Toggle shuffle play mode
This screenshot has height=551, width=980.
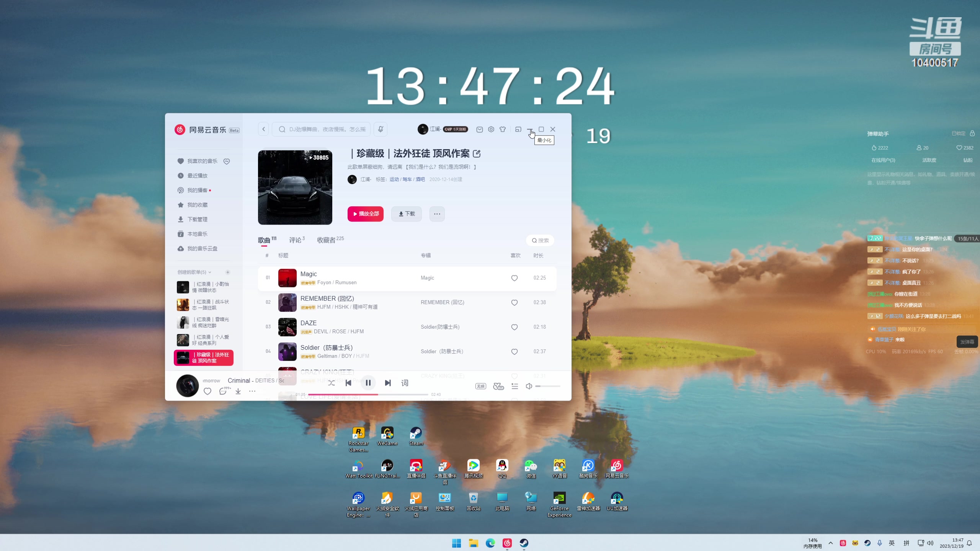pos(332,383)
